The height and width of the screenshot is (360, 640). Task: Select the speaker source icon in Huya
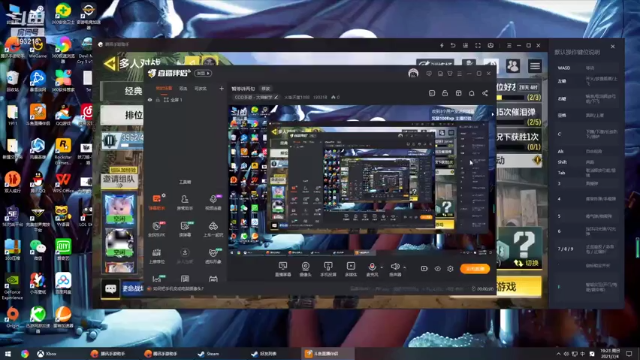pos(395,267)
